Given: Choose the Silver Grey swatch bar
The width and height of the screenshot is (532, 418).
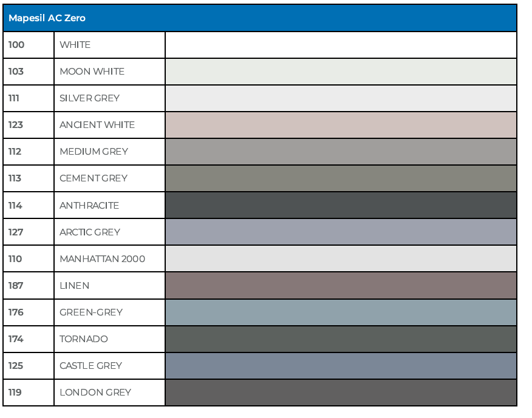Looking at the screenshot, I should point(341,98).
